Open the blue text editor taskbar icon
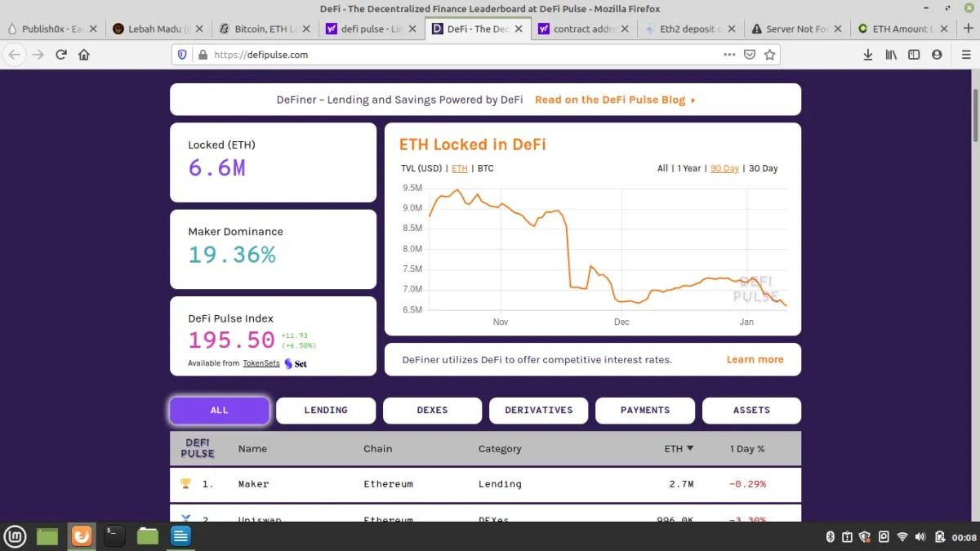980x551 pixels. pos(180,536)
